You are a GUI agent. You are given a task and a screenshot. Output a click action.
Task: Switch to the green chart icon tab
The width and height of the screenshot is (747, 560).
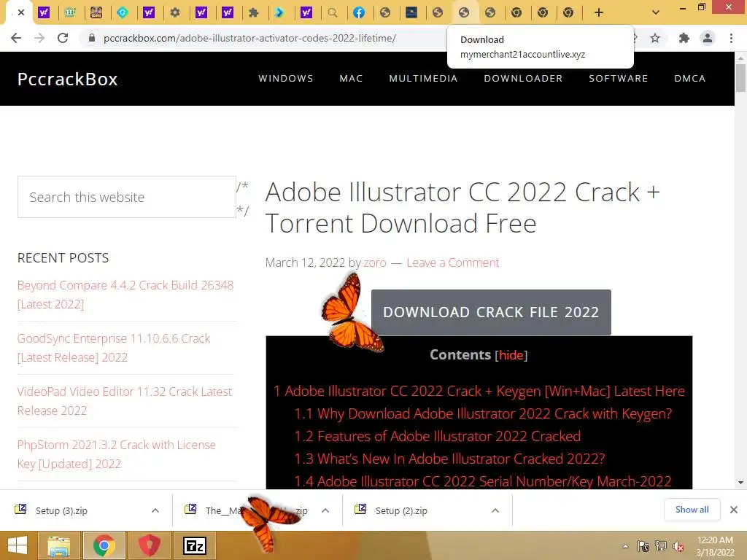coord(70,12)
